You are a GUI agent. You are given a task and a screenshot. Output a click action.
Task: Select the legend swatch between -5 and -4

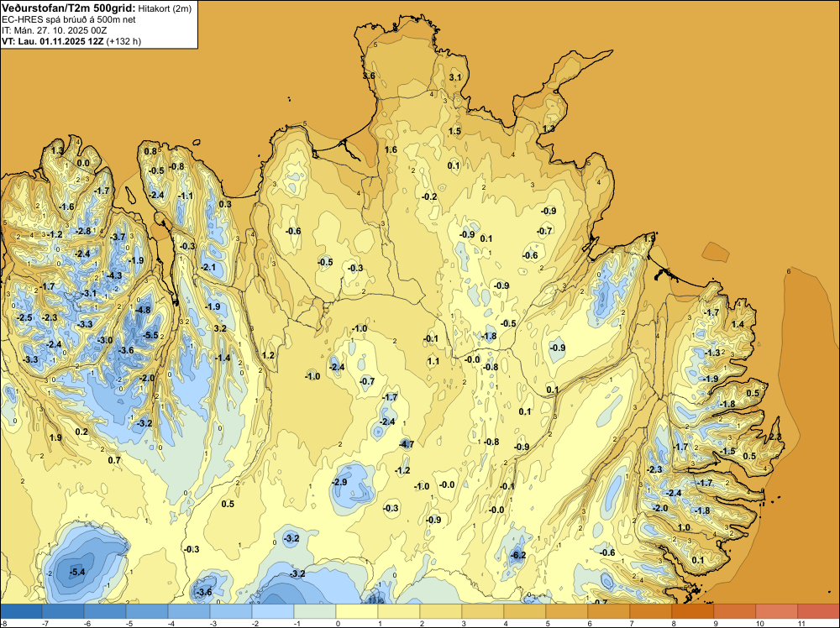point(147,611)
